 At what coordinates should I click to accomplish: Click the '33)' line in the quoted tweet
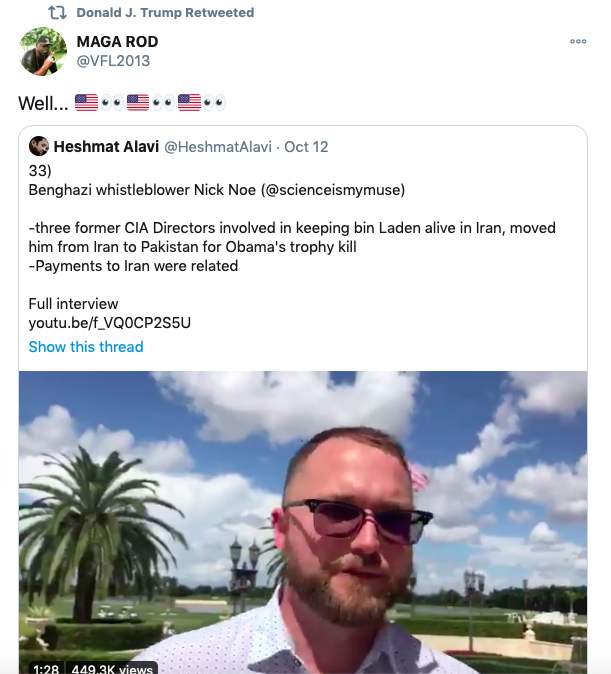click(x=40, y=171)
